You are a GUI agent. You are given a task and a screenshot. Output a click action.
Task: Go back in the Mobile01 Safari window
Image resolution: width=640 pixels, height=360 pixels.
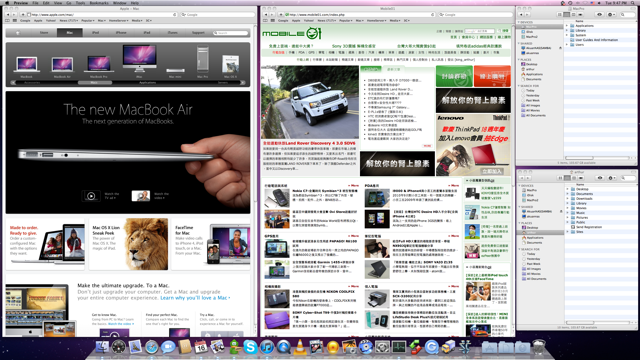pyautogui.click(x=266, y=14)
